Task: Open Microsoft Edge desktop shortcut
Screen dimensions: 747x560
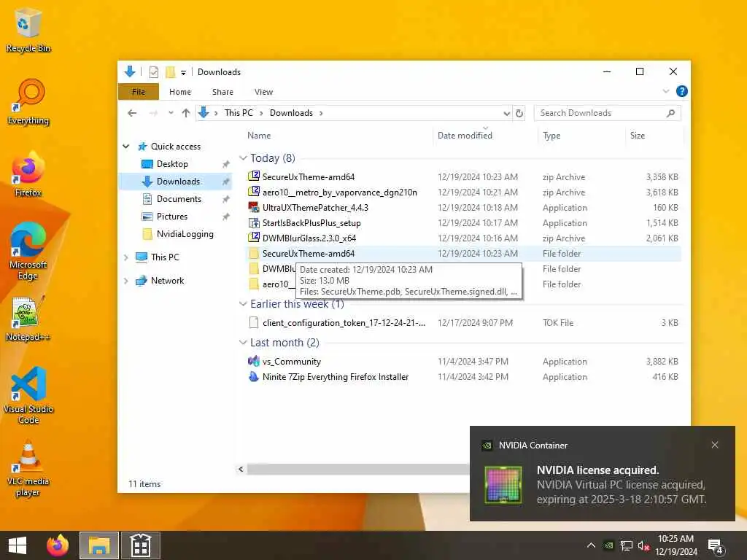Action: (28, 251)
